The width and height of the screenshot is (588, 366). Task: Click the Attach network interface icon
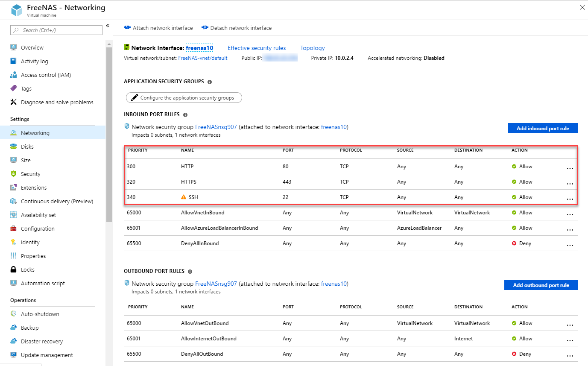point(128,27)
